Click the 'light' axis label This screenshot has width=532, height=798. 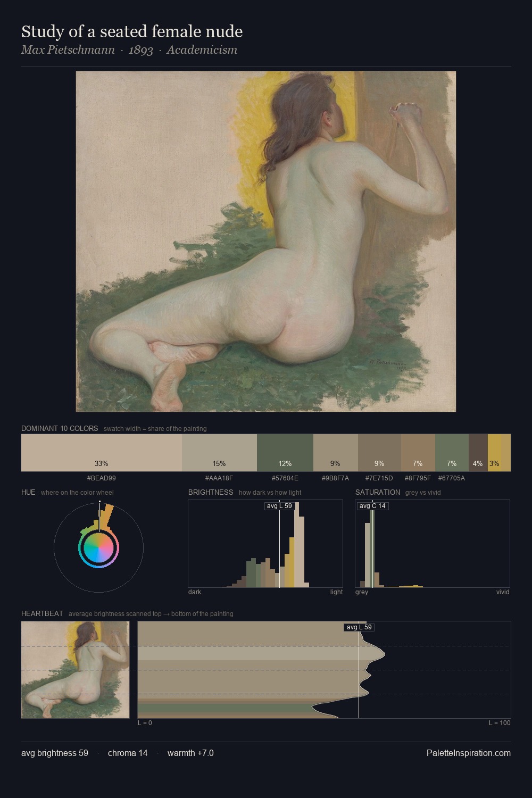point(337,592)
